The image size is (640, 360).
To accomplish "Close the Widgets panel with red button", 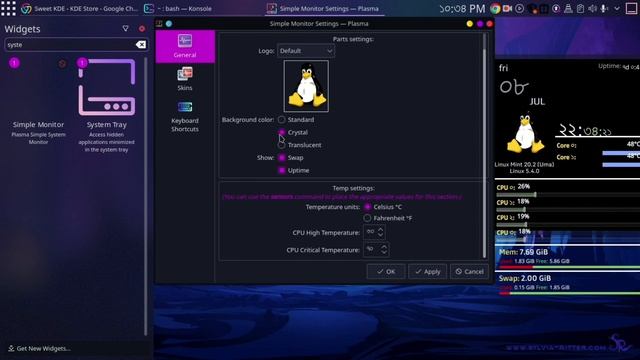I will click(142, 29).
